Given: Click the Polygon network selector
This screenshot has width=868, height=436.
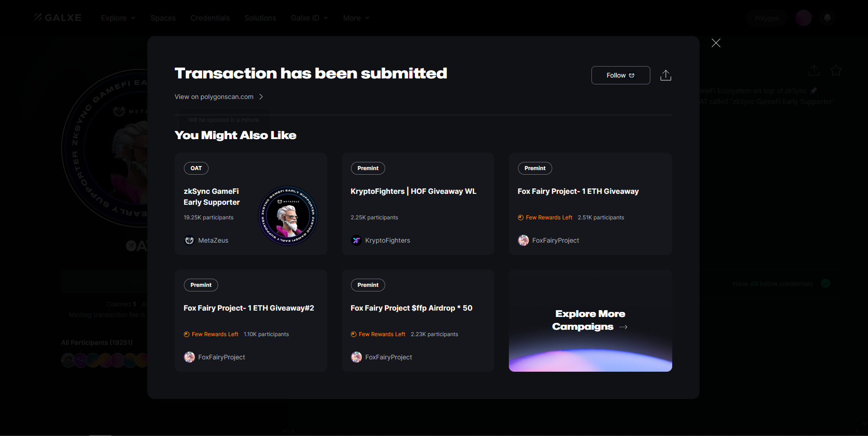Looking at the screenshot, I should pyautogui.click(x=767, y=18).
